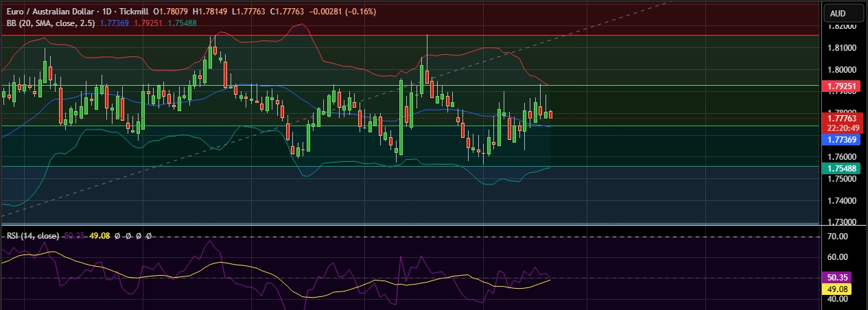Click the blue BB basis value 1.77369 in legend
The image size is (868, 310).
[x=113, y=23]
